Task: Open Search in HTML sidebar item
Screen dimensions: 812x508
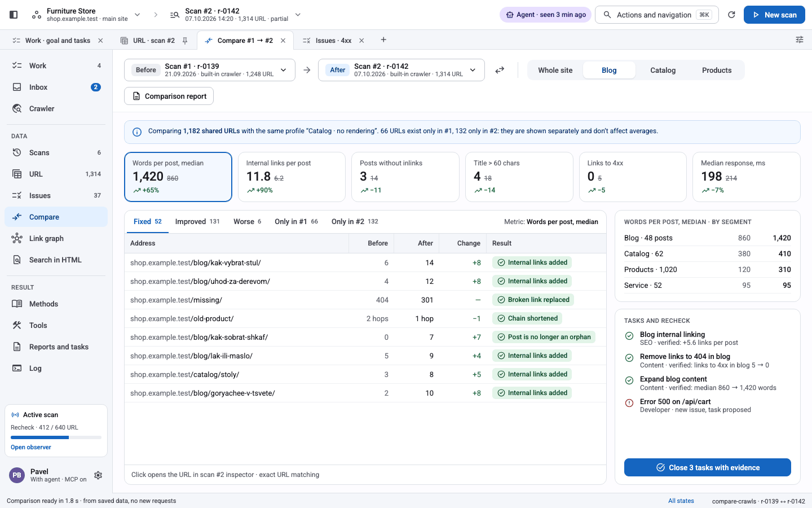Action: coord(56,260)
